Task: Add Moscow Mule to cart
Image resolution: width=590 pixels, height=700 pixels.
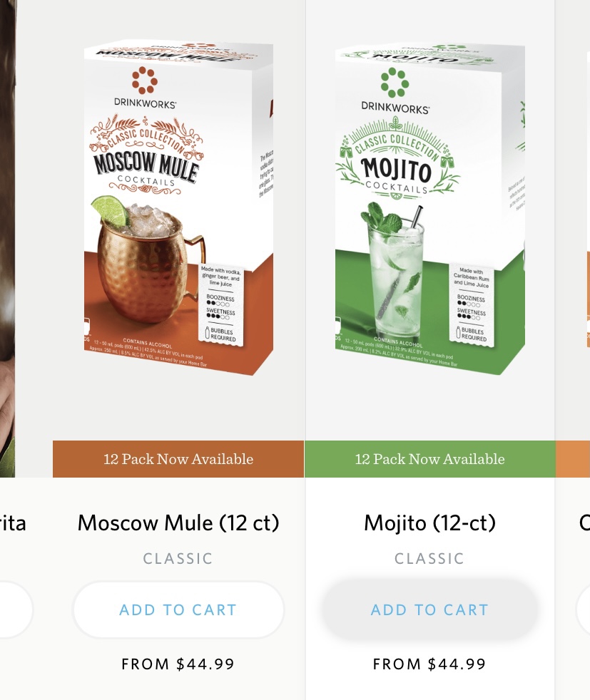Action: point(178,609)
